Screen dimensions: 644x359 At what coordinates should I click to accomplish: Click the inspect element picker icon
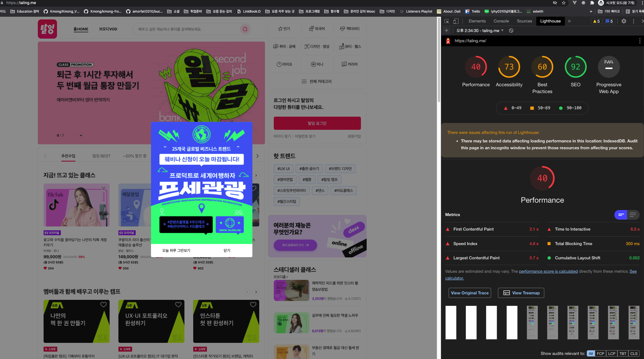447,21
